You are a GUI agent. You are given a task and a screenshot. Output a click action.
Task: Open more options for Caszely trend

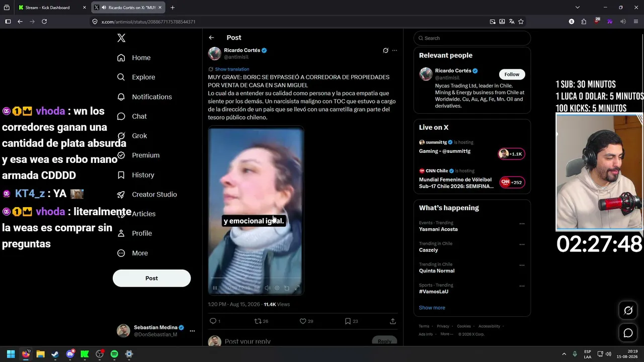click(522, 245)
